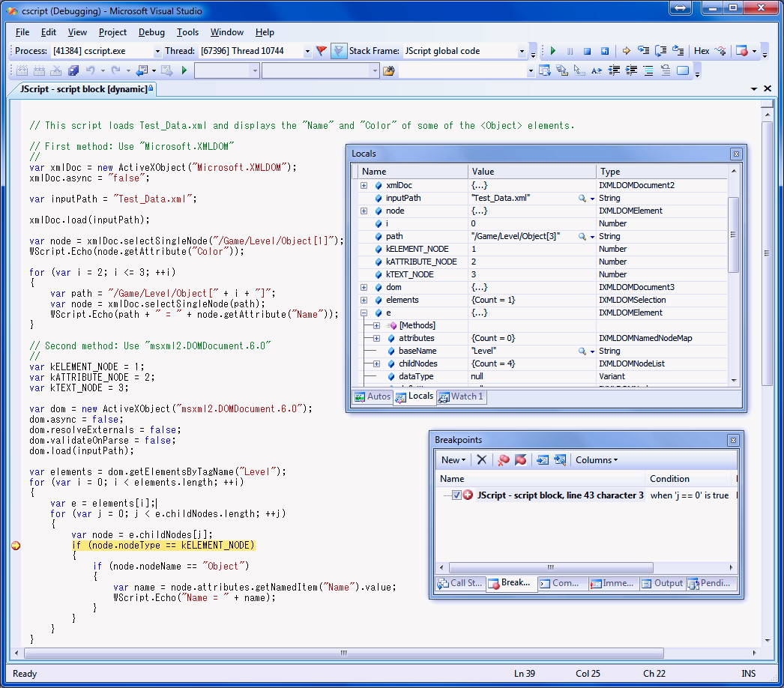
Task: Click the Decrease Indent icon
Action: (x=614, y=70)
